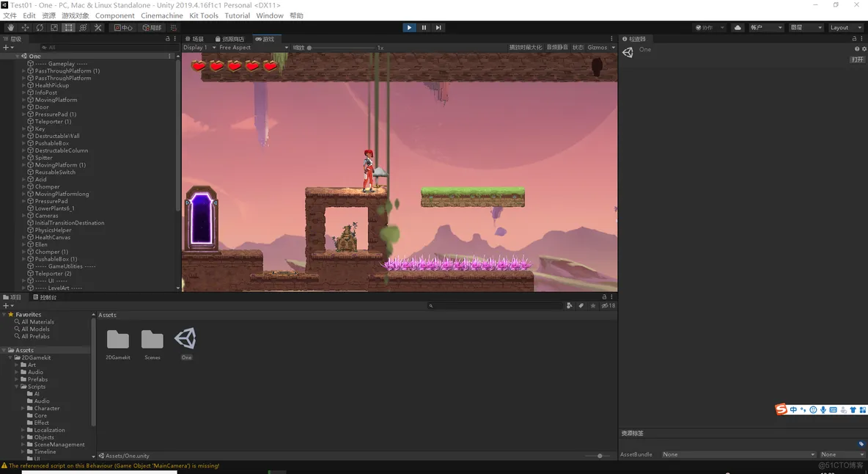Open the Display 1 dropdown

[199, 48]
